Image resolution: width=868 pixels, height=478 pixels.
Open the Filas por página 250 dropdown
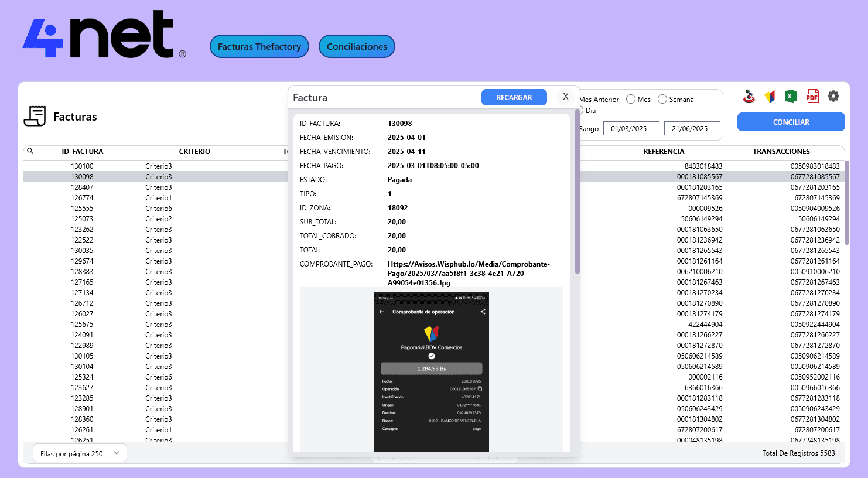[x=80, y=453]
